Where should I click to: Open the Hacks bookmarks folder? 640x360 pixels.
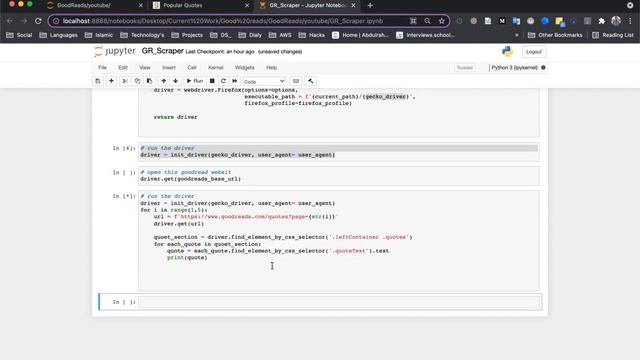(x=311, y=35)
